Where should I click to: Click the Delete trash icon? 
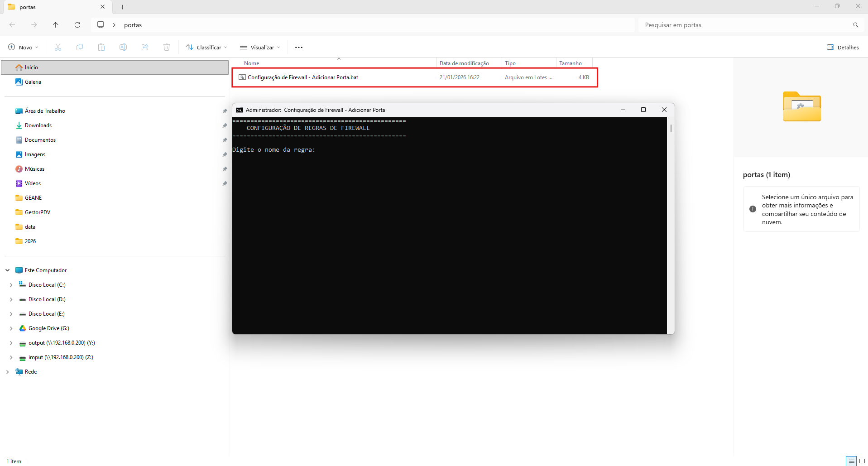(167, 47)
